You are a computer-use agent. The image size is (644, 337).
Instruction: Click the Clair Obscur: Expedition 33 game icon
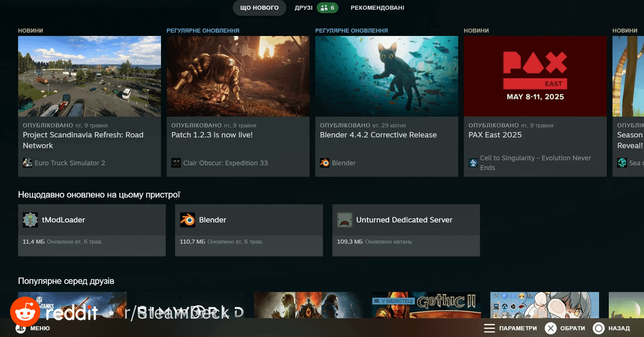176,163
